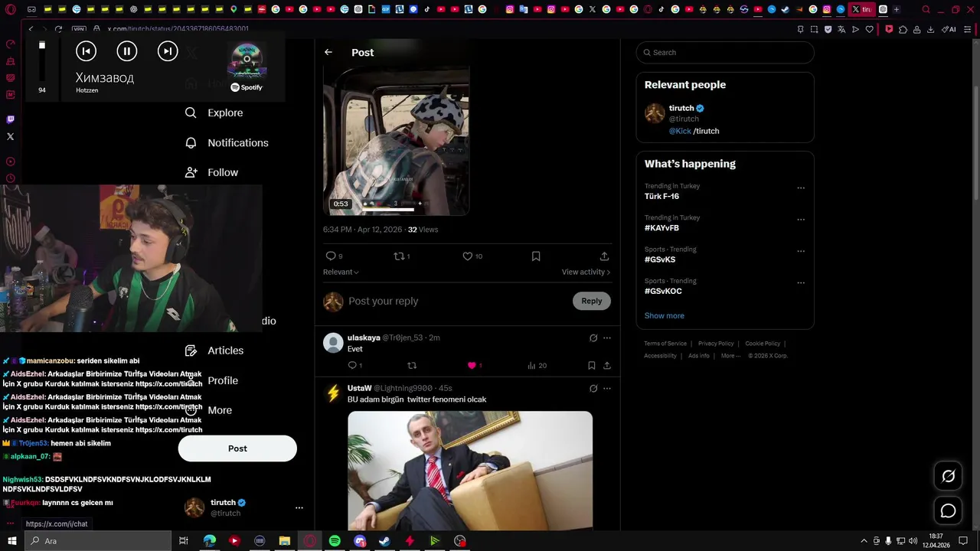The width and height of the screenshot is (980, 551).
Task: Bookmark the main post
Action: click(536, 256)
